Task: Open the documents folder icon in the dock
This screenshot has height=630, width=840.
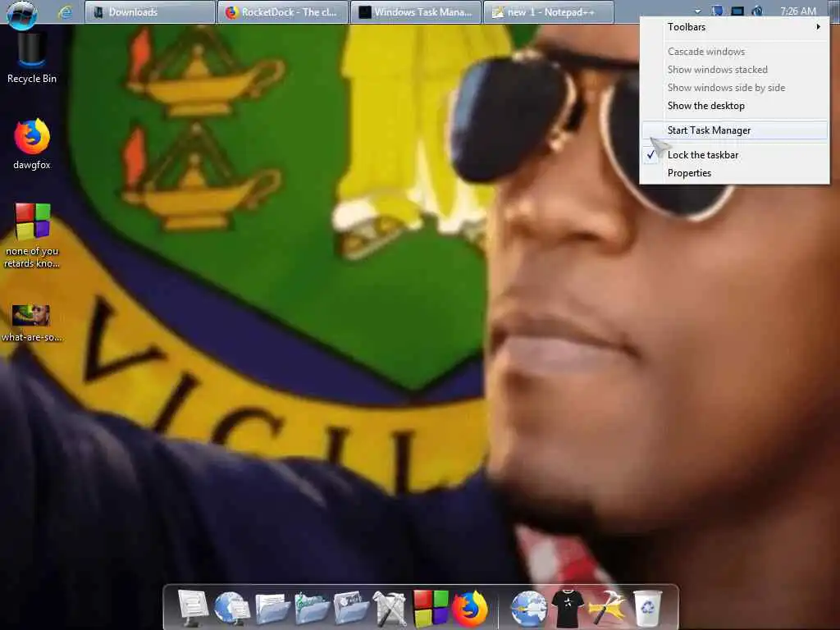Action: click(x=272, y=608)
